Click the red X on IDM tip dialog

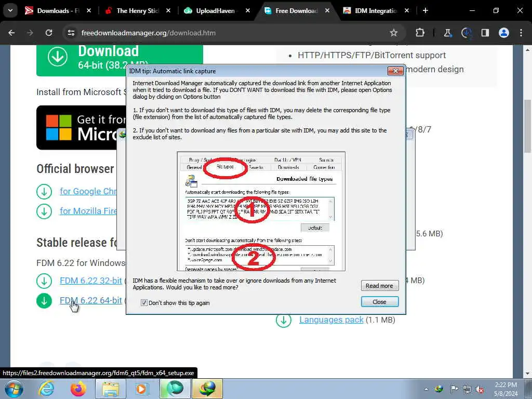395,71
